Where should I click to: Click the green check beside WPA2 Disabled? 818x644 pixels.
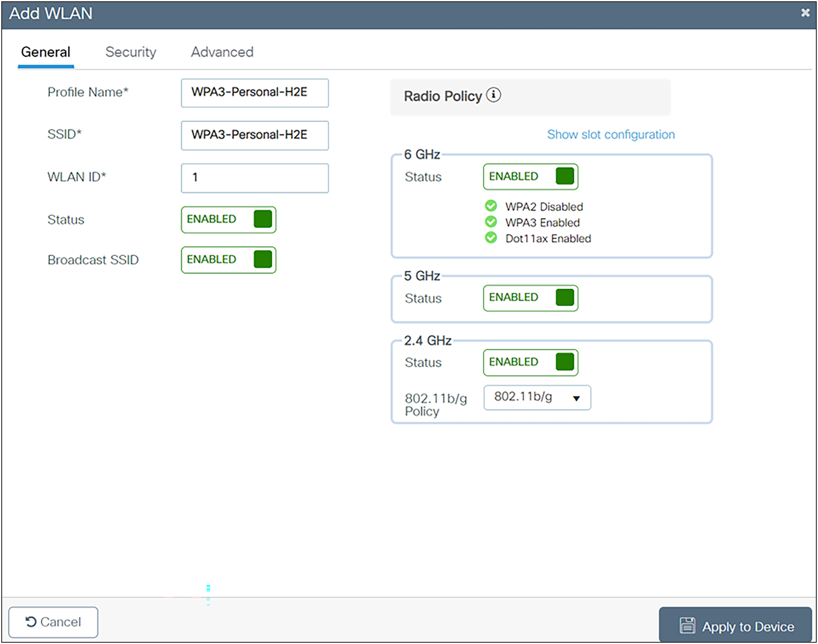click(491, 206)
